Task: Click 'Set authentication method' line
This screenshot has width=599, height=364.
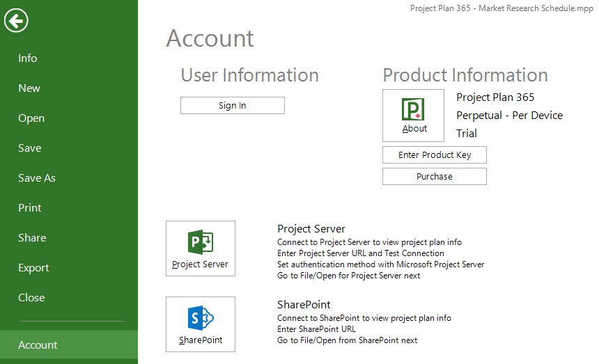Action: point(381,264)
